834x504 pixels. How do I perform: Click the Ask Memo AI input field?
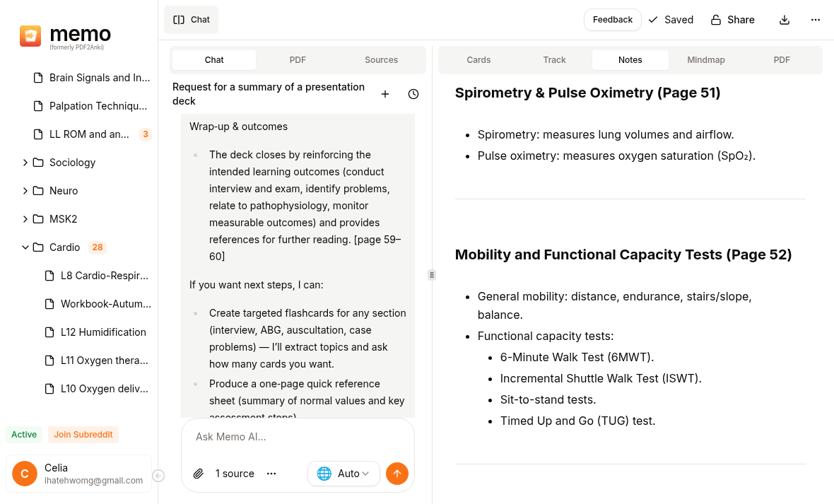coord(297,437)
